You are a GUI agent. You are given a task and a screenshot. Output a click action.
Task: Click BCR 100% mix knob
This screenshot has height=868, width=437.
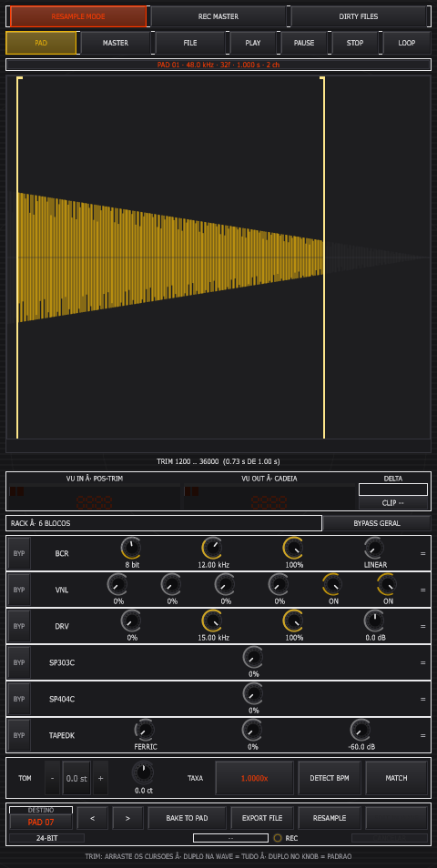pyautogui.click(x=294, y=548)
